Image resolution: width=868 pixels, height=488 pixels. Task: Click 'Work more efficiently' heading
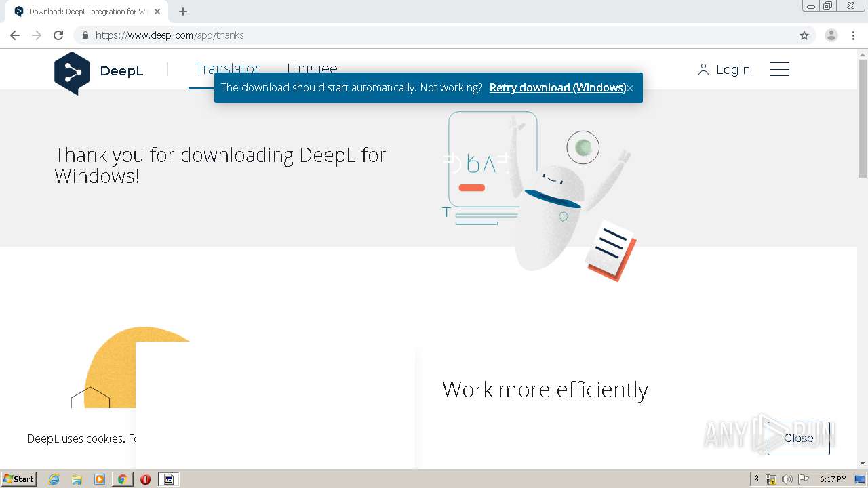[x=545, y=390]
